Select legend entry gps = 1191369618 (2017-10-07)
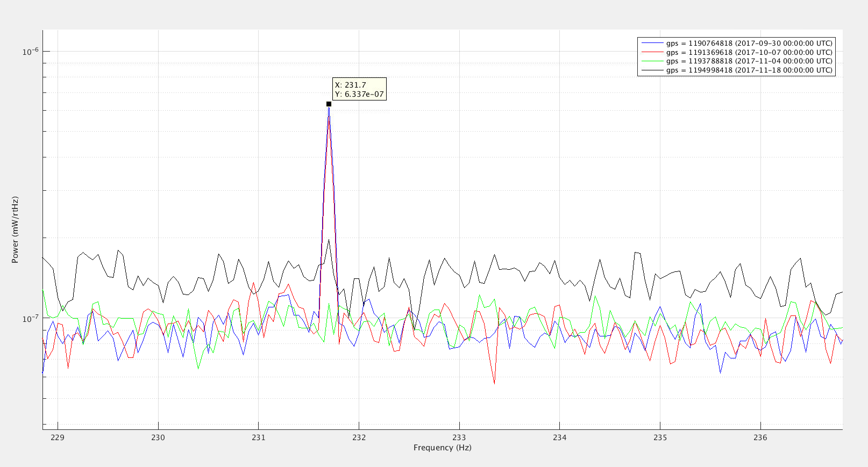 (x=749, y=53)
